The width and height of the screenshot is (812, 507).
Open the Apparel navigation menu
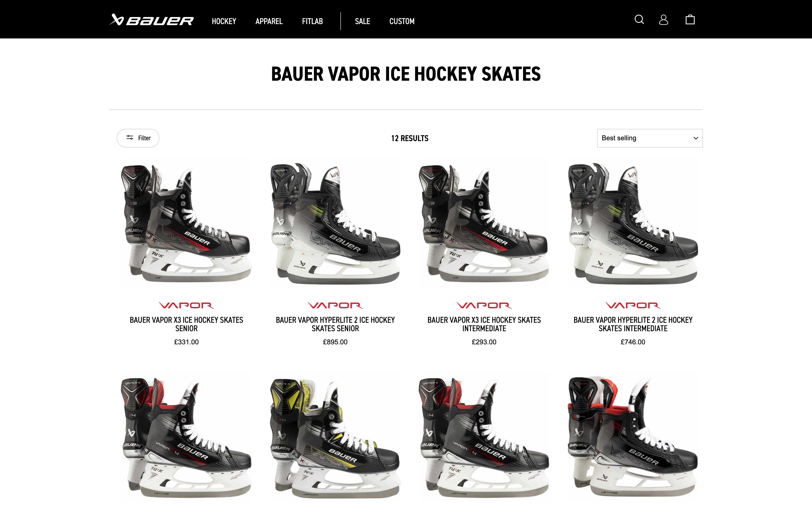[269, 21]
